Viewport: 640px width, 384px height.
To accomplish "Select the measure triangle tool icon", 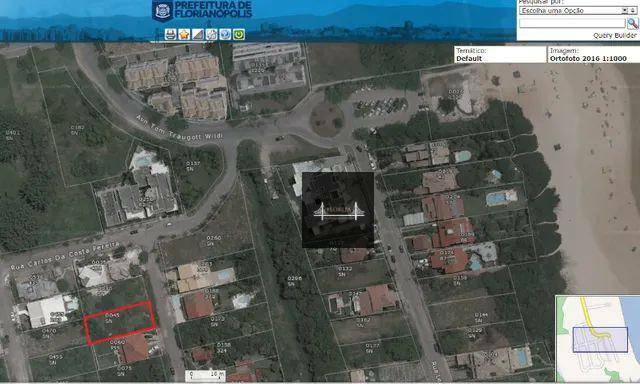I will tap(198, 34).
